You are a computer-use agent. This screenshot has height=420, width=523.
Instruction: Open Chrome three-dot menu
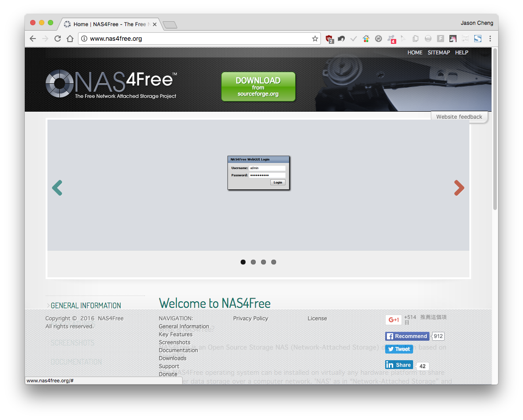click(x=490, y=39)
